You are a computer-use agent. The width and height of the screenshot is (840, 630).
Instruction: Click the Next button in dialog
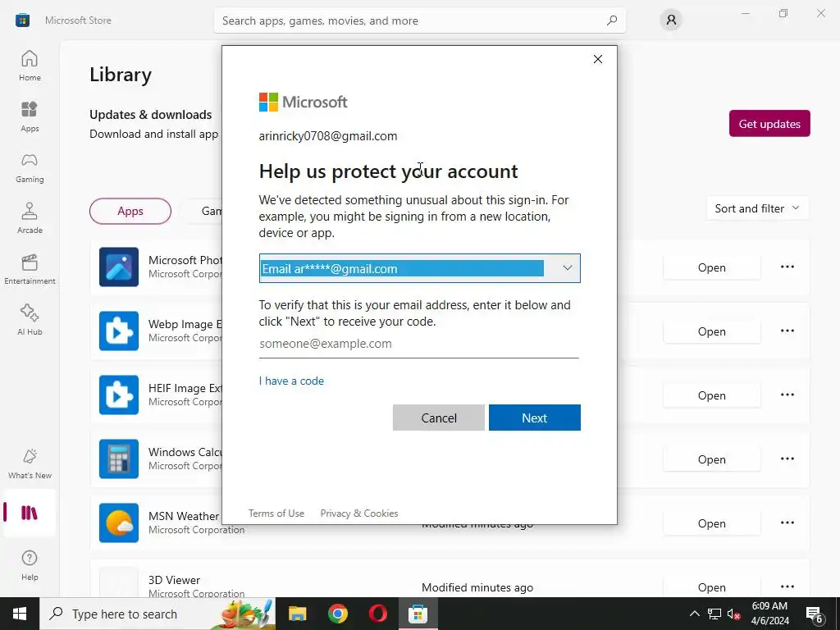(x=535, y=418)
